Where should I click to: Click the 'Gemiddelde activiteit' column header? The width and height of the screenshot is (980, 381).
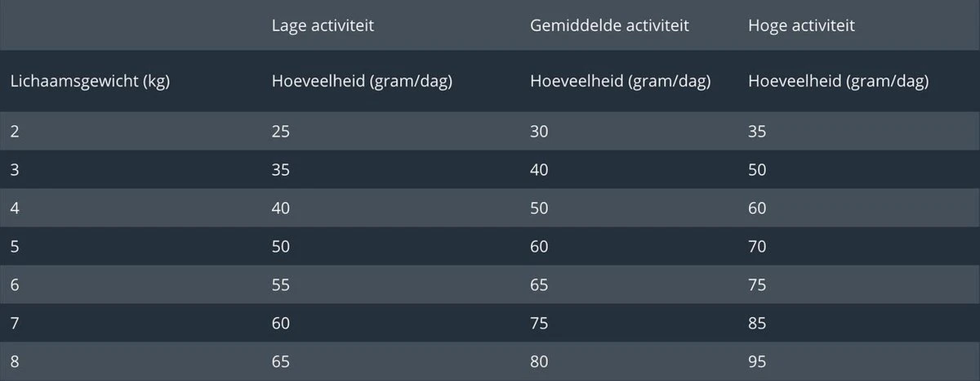(x=609, y=26)
